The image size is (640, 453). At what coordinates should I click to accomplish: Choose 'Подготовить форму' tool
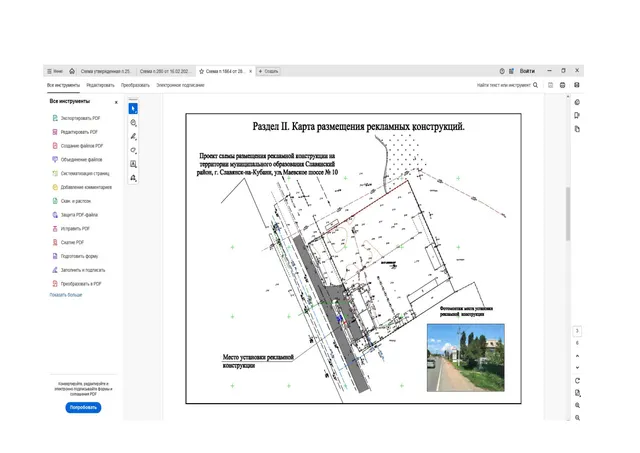pyautogui.click(x=75, y=256)
